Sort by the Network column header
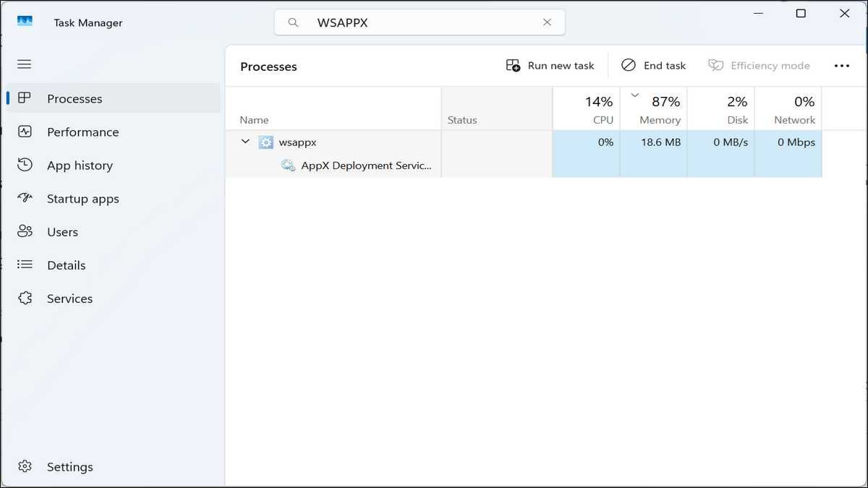868x488 pixels. (788, 108)
